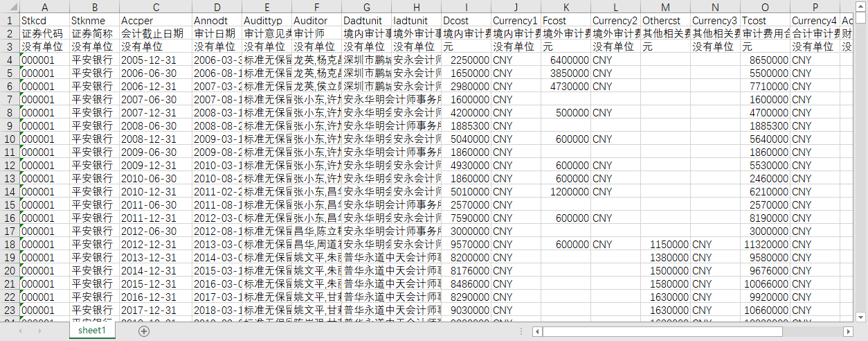
Task: Click the next-sheet navigation arrow
Action: click(x=39, y=331)
